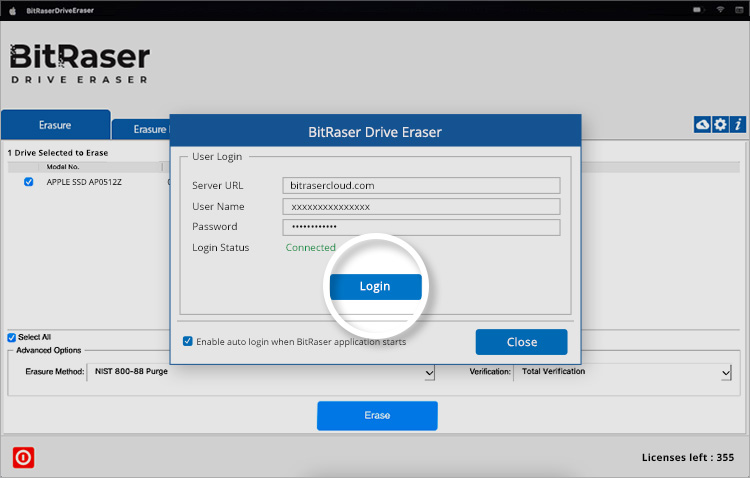
Task: Open the info icon
Action: point(738,125)
